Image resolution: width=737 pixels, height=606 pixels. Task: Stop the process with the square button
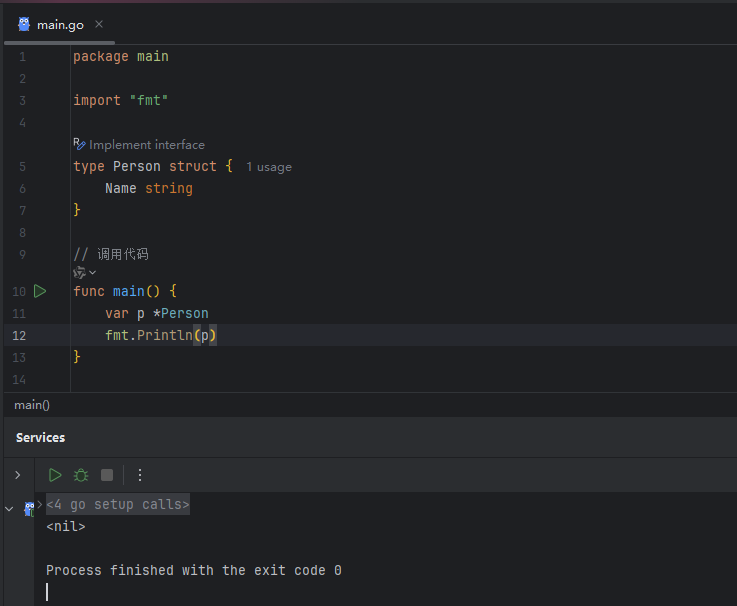(x=107, y=475)
